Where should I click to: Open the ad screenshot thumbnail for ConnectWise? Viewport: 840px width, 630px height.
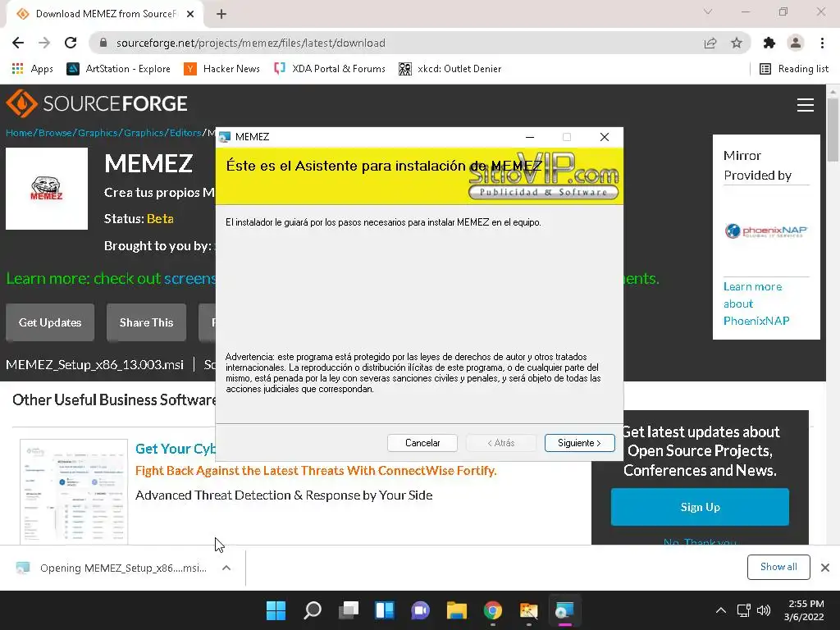point(73,492)
